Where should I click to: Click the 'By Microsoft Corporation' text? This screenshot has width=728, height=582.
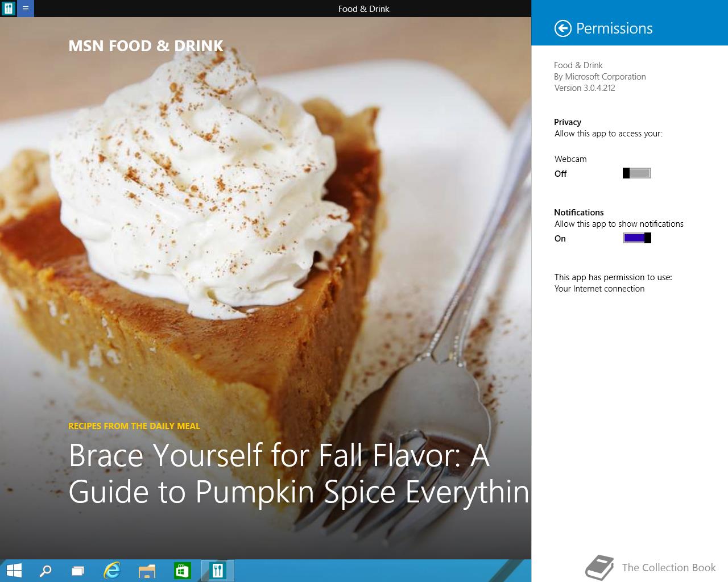coord(600,77)
